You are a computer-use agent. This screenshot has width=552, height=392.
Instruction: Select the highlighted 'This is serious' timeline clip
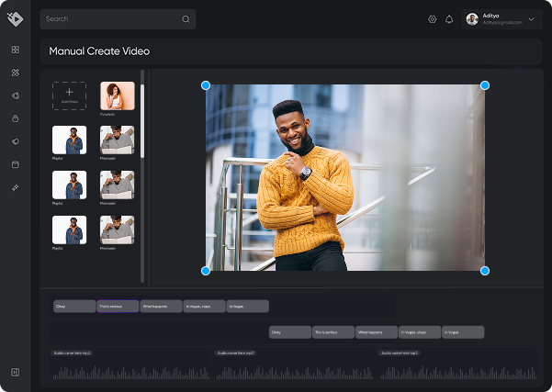tap(118, 307)
